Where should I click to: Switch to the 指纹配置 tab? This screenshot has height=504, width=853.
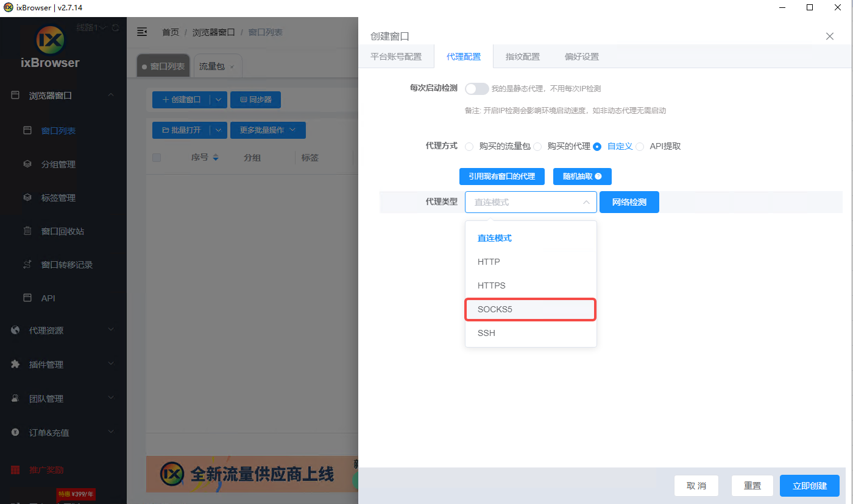(x=522, y=57)
